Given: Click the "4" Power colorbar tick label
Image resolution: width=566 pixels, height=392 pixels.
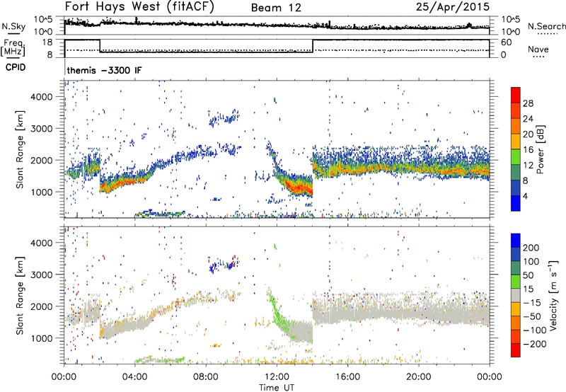Looking at the screenshot, I should [x=525, y=196].
